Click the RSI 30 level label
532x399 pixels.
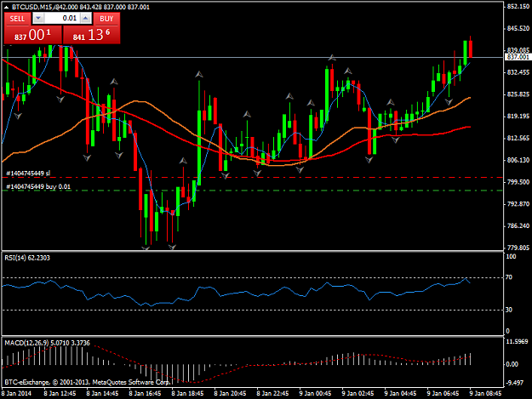[x=509, y=310]
